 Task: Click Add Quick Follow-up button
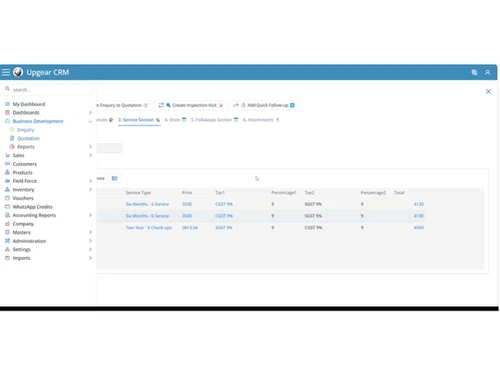264,105
